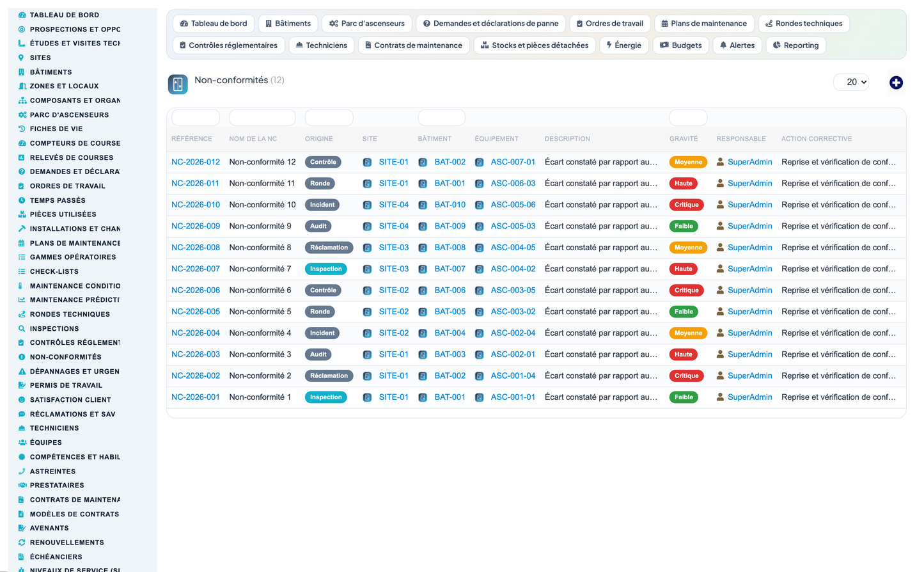Click the blue plus add non-conformité icon
The height and width of the screenshot is (572, 924).
pyautogui.click(x=896, y=83)
